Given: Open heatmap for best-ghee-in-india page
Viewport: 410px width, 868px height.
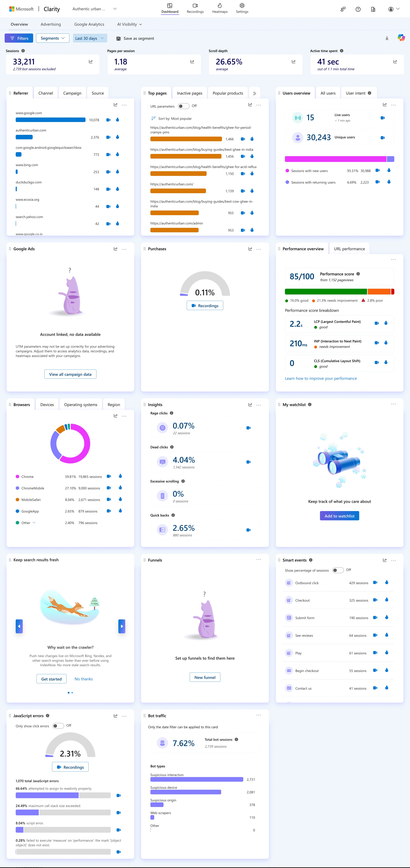Looking at the screenshot, I should tap(252, 156).
